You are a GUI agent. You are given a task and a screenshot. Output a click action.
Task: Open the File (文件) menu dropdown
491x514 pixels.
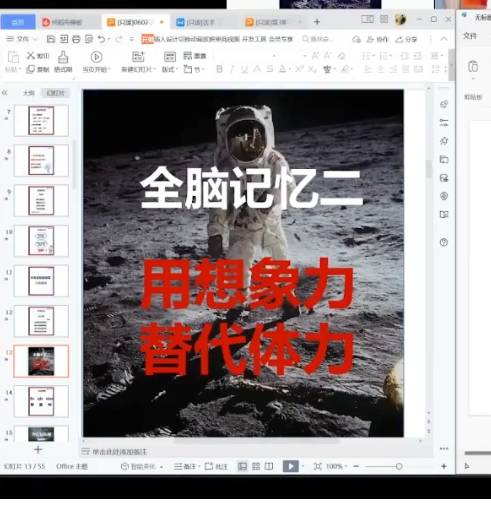(x=21, y=39)
